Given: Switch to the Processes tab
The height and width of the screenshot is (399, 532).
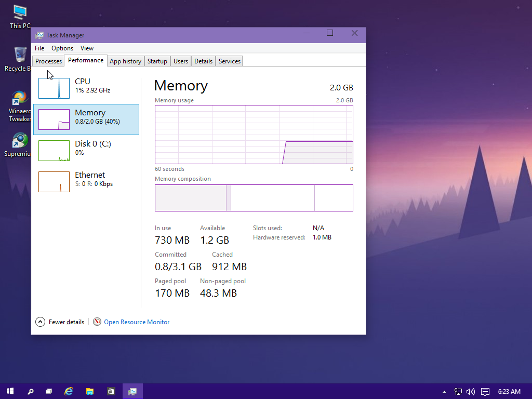Looking at the screenshot, I should (x=48, y=61).
